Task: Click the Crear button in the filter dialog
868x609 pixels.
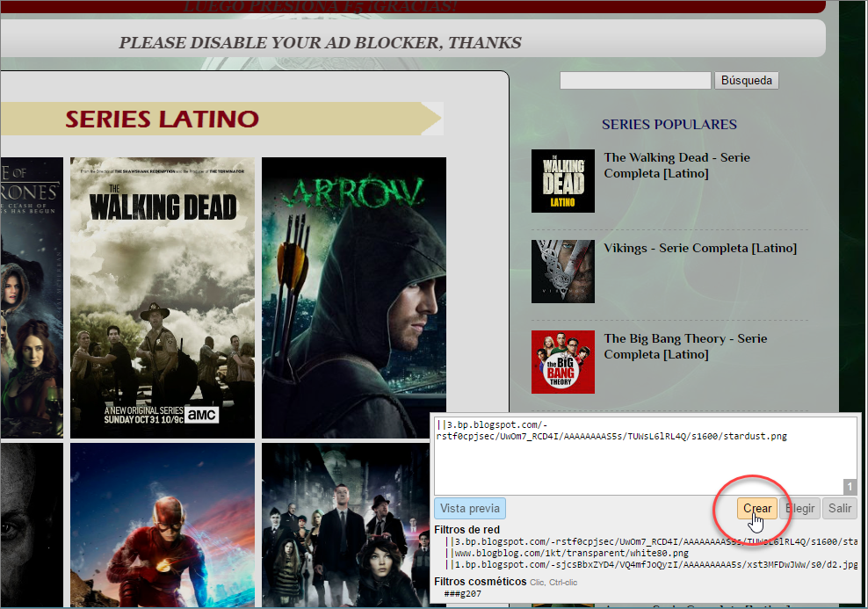Action: 756,508
